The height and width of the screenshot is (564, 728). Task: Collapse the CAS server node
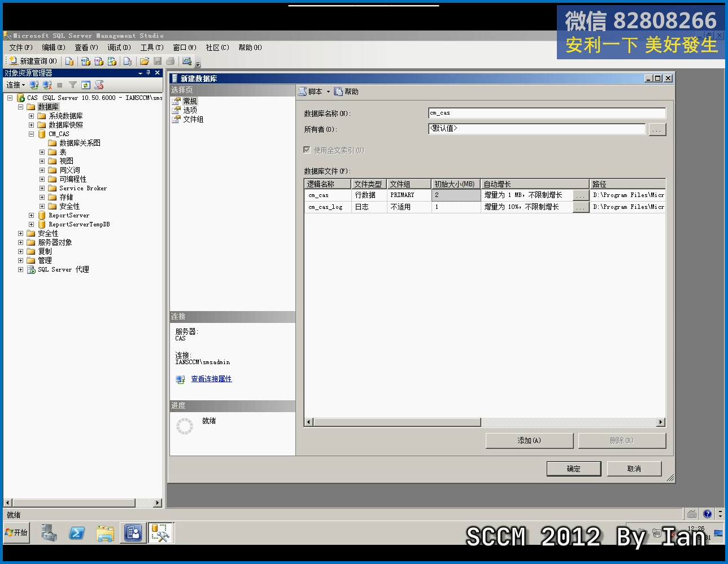tap(10, 98)
